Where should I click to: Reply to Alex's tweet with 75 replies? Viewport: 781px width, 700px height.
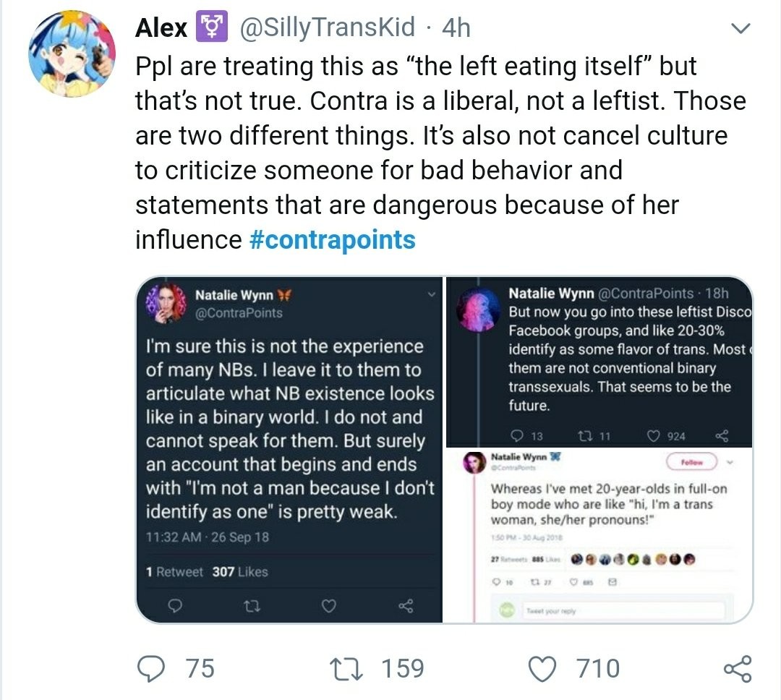pos(150,667)
